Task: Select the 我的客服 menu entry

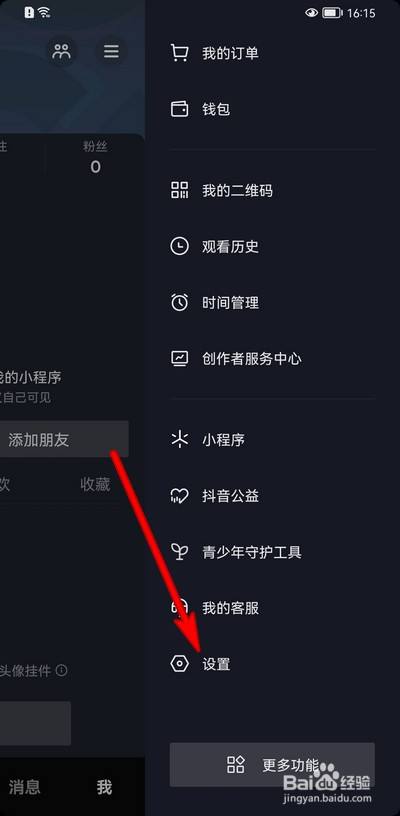Action: tap(273, 608)
